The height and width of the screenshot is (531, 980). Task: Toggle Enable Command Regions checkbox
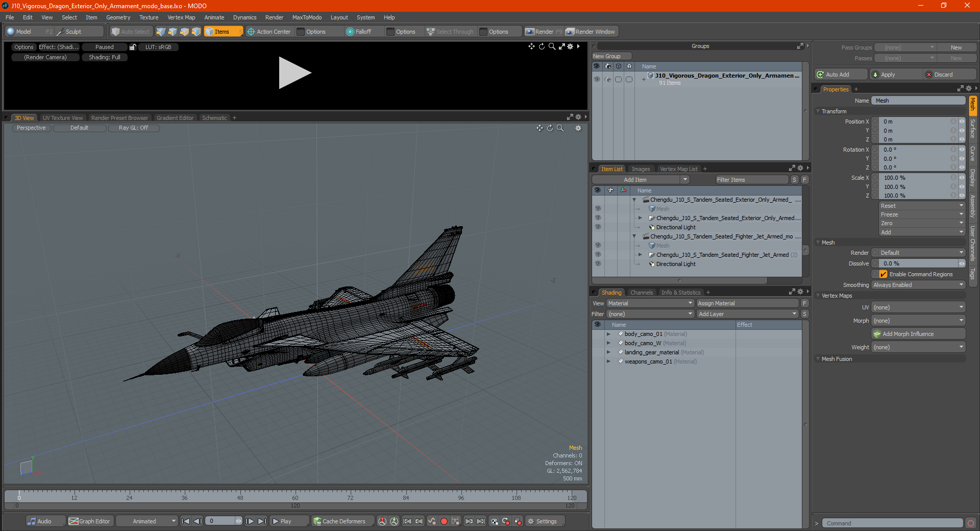tap(883, 274)
